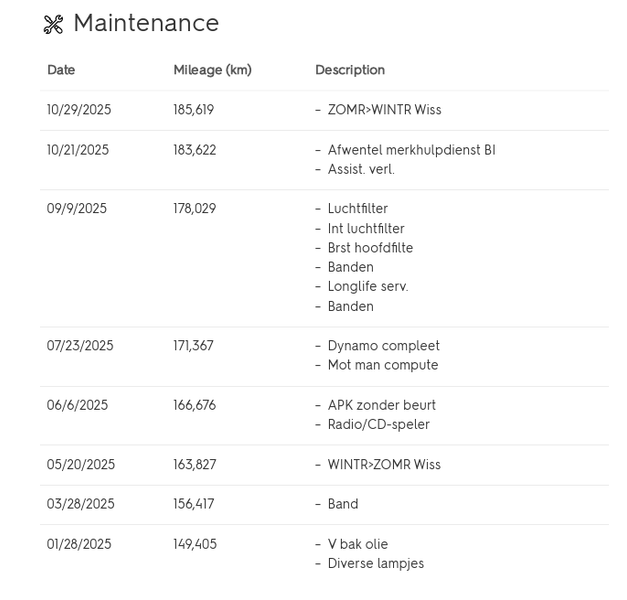Click the Longlife serv. item
This screenshot has height=600, width=627.
(368, 287)
